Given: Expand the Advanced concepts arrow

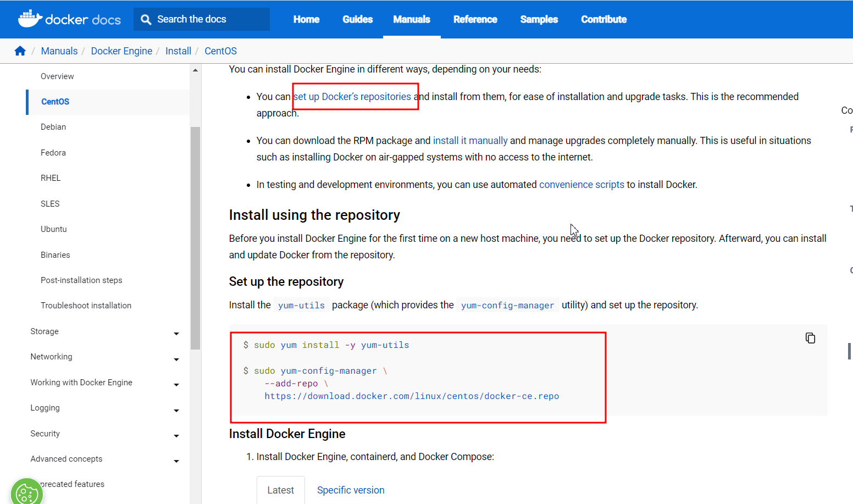Looking at the screenshot, I should click(x=176, y=461).
